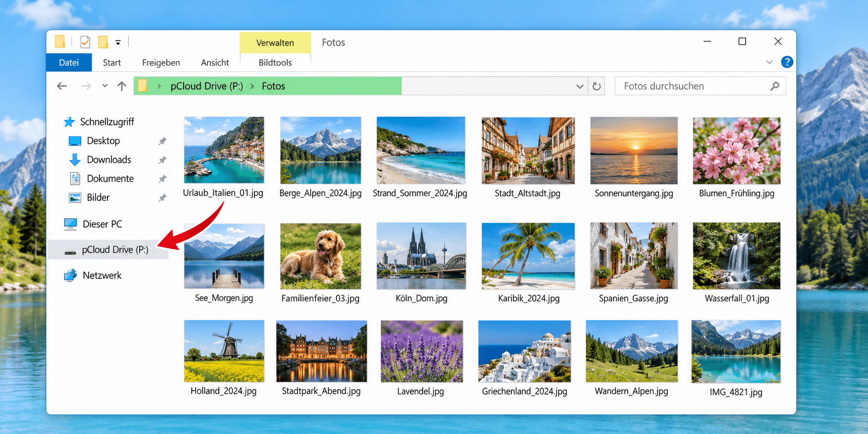868x434 pixels.
Task: Expand the address bar history dropdown
Action: tap(580, 87)
